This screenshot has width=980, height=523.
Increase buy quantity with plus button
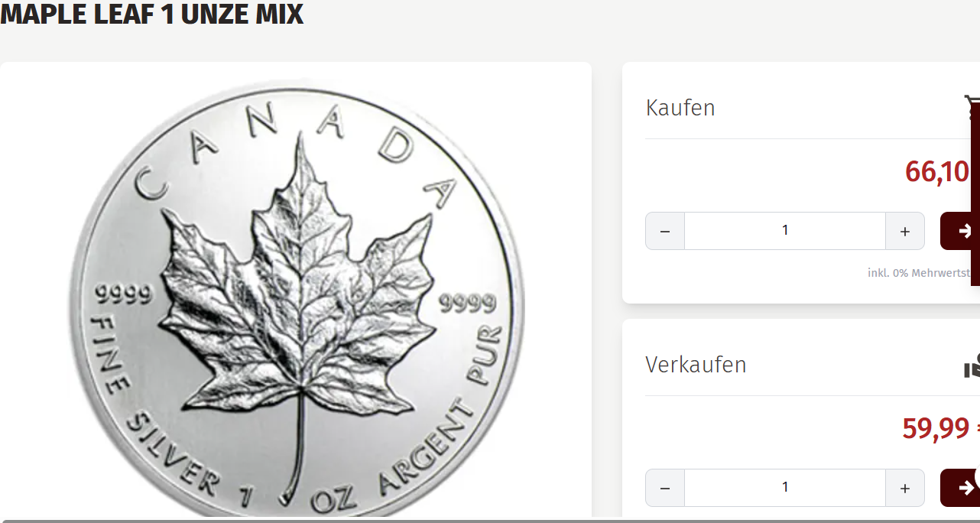coord(905,231)
